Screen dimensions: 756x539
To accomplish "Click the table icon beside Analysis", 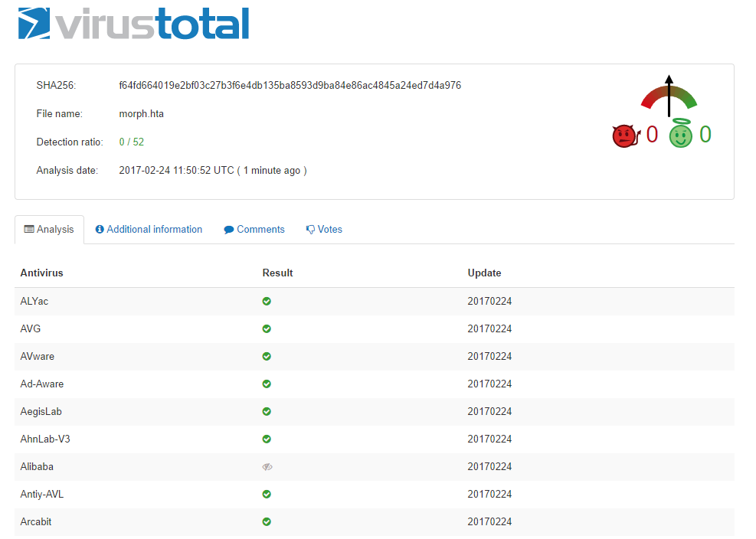I will point(29,229).
